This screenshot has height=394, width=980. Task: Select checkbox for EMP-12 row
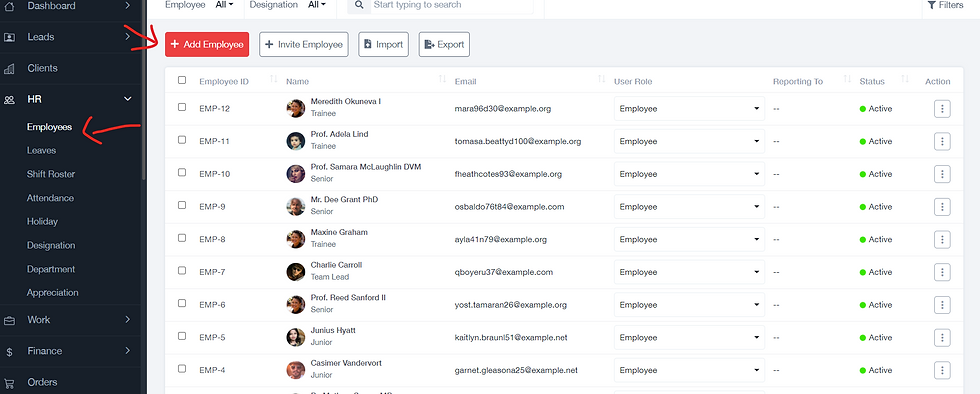pyautogui.click(x=182, y=107)
